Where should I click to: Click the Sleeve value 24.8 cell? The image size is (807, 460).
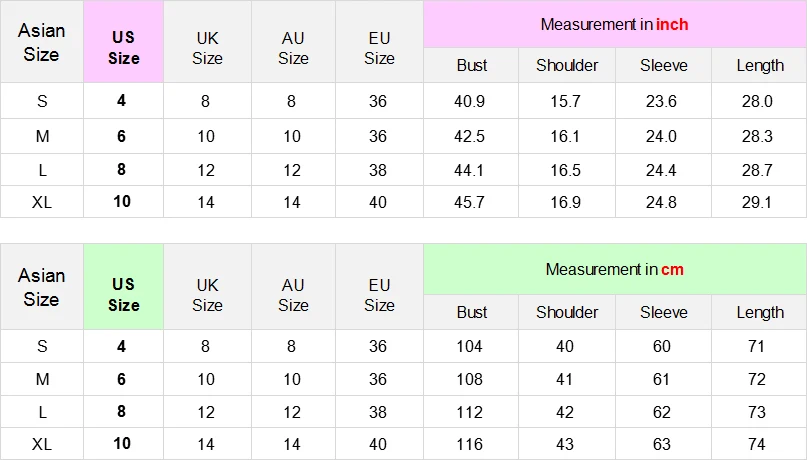coord(663,202)
